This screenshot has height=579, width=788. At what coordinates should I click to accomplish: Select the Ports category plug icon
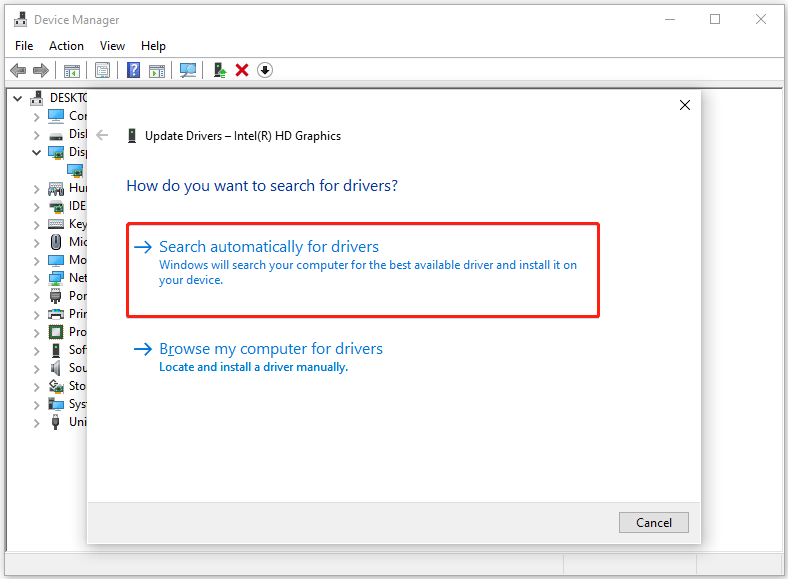tap(56, 296)
